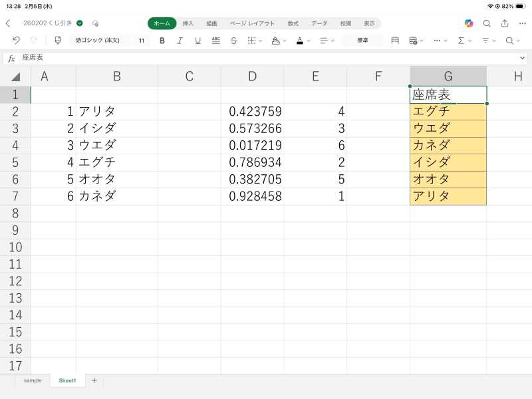Viewport: 532px width, 399px height.
Task: Open Copilot from the top bar
Action: tap(469, 23)
